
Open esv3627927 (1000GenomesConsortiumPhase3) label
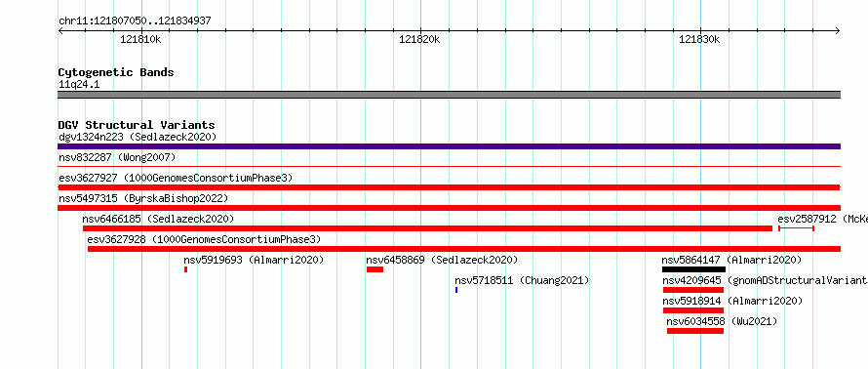[176, 178]
